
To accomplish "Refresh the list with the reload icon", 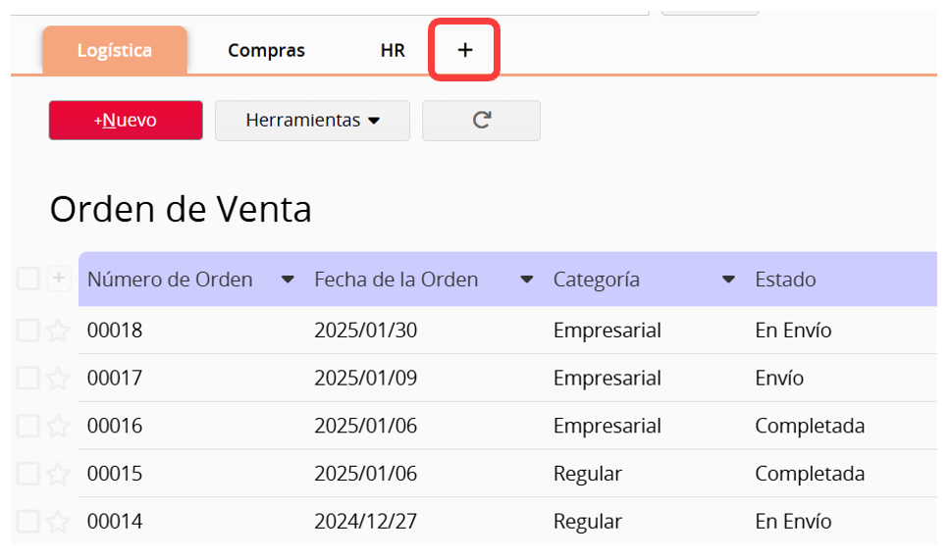I will tap(481, 121).
